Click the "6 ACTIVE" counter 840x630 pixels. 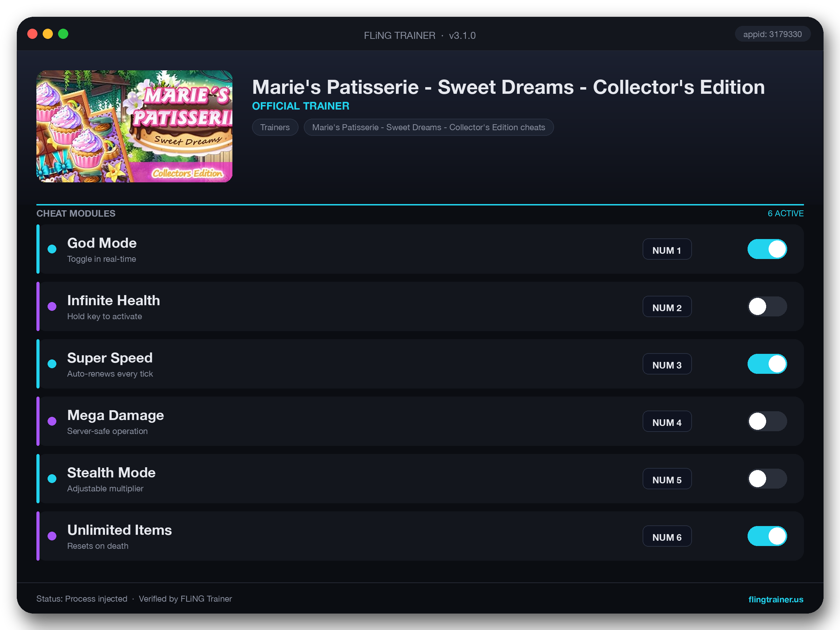(785, 213)
